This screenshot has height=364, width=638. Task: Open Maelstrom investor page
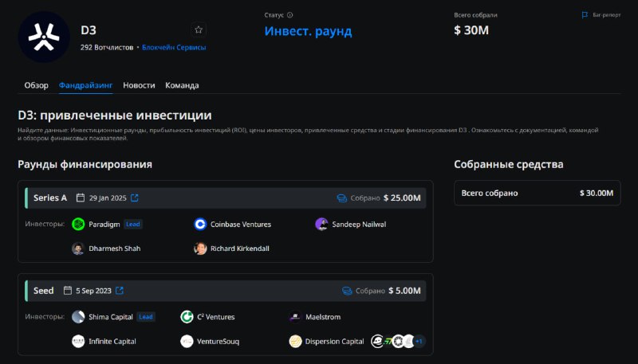(323, 317)
